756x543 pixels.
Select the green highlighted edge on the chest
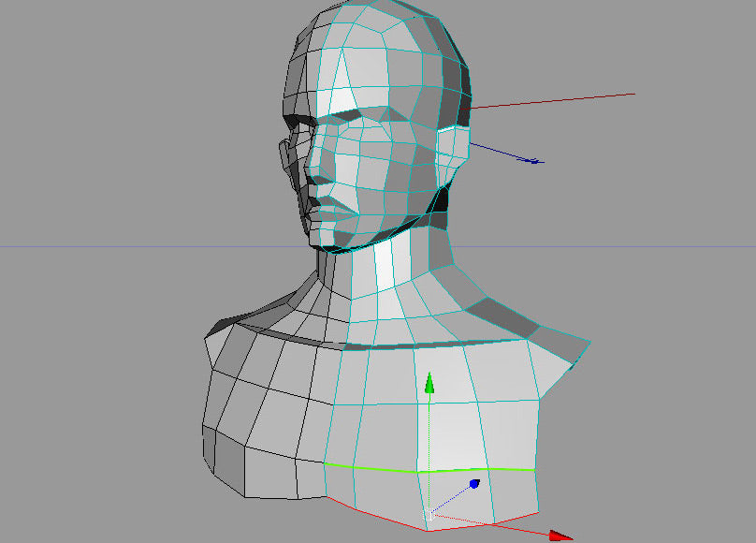pyautogui.click(x=430, y=468)
